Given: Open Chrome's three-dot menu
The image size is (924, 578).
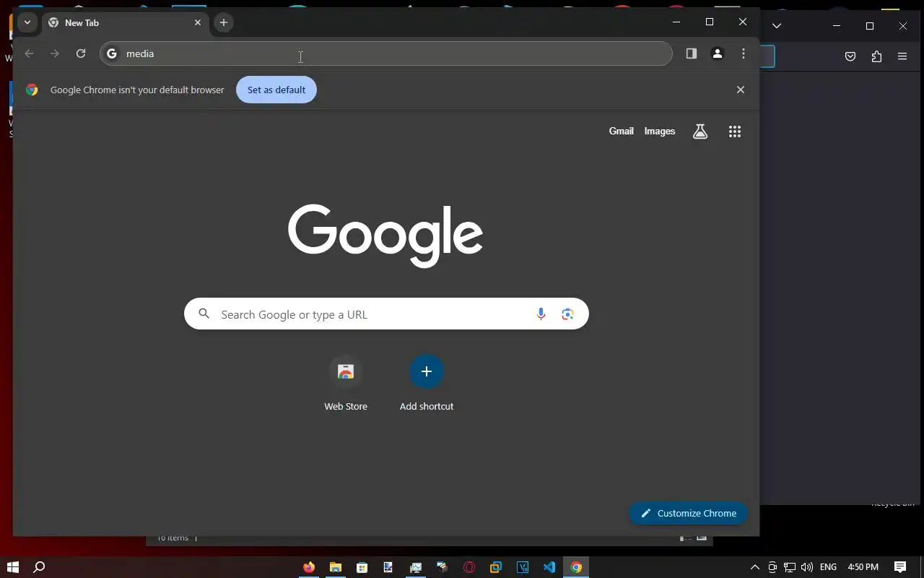Looking at the screenshot, I should pos(744,53).
